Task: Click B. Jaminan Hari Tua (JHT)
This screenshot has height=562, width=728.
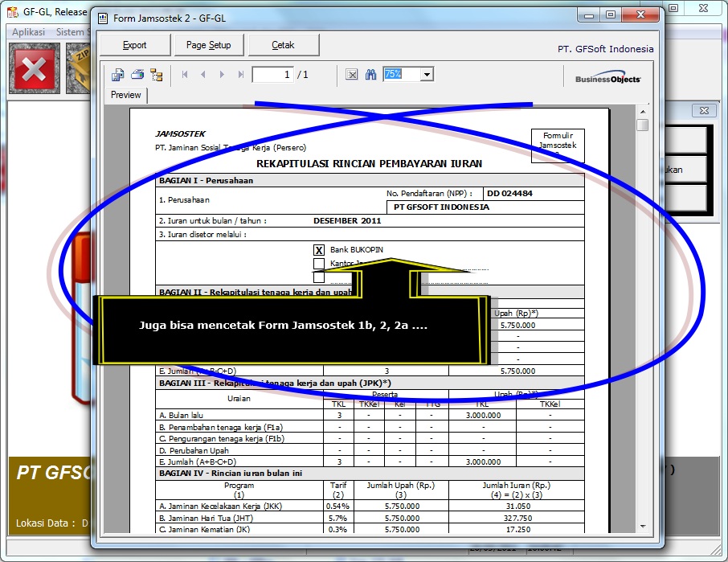Action: (x=206, y=518)
